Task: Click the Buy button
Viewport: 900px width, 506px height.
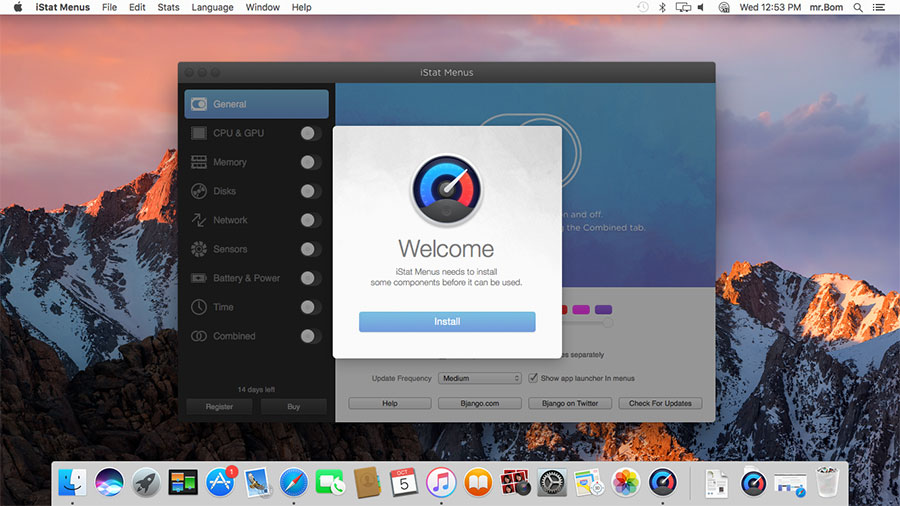Action: (293, 406)
